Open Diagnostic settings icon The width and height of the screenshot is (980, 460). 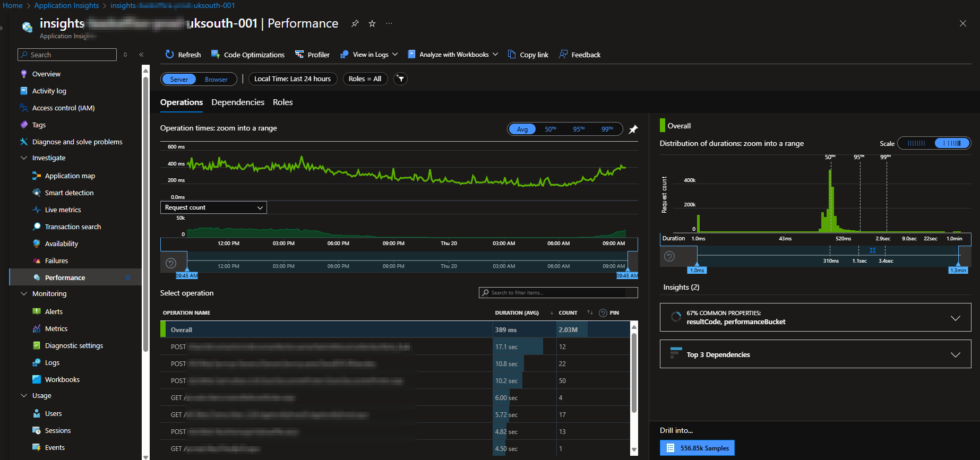click(36, 345)
